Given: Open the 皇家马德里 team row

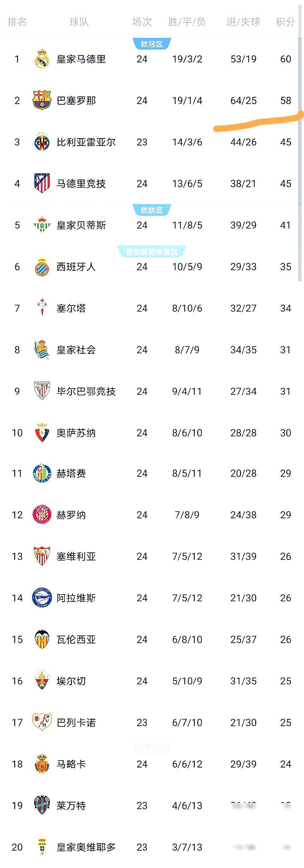Looking at the screenshot, I should tap(81, 59).
